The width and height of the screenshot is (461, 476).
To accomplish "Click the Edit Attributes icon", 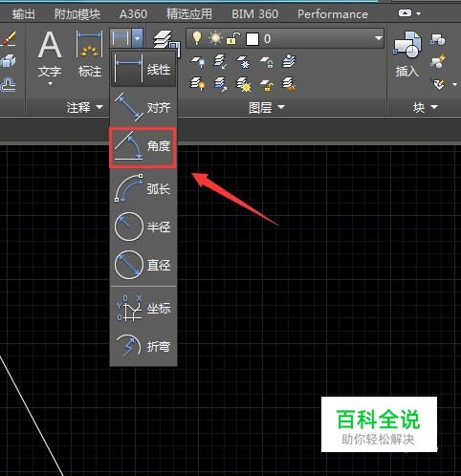I will pos(439,84).
